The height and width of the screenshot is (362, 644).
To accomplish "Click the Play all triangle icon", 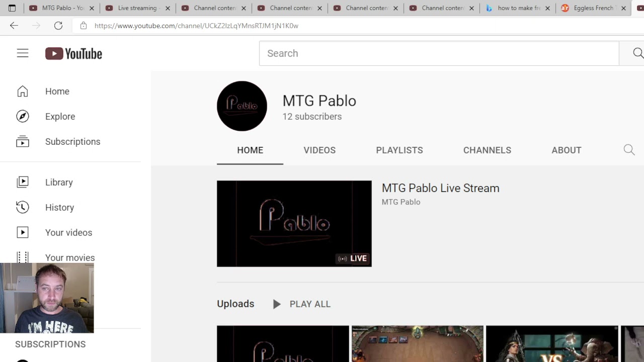I will tap(277, 304).
